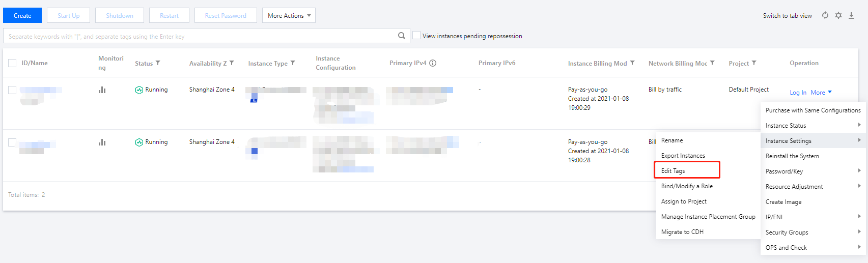Click the refresh icon in top toolbar
This screenshot has height=263, width=868.
[825, 15]
